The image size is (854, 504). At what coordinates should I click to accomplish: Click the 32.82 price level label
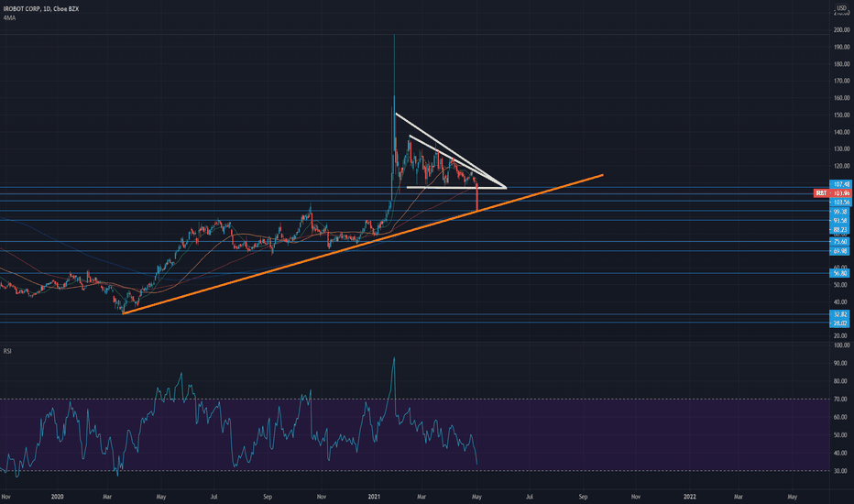point(840,314)
